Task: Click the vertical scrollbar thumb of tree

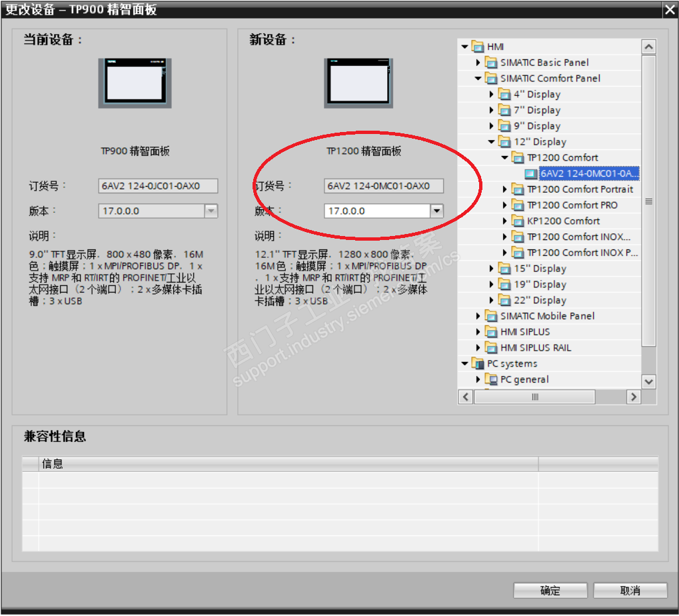Action: [648, 201]
